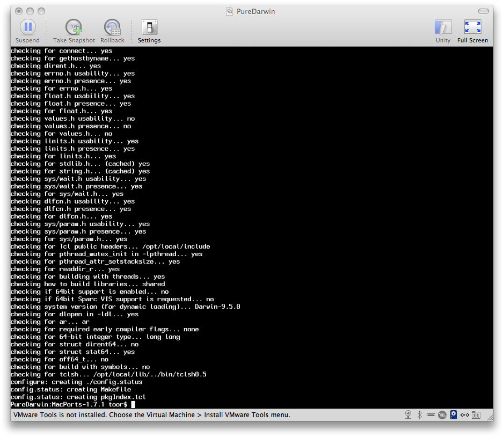Click the 'dlopen in -ldl... yes' line

[x=75, y=314]
